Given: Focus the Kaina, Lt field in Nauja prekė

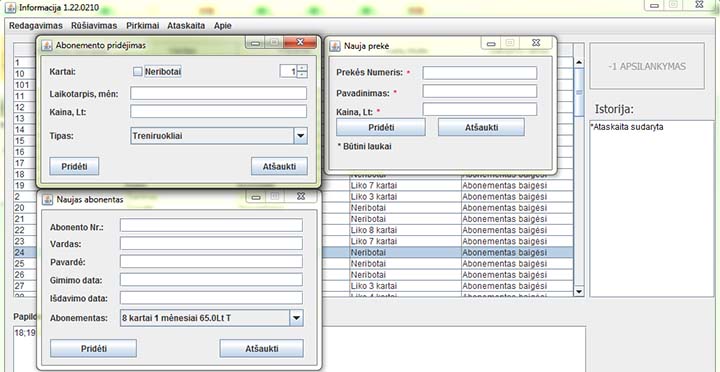Looking at the screenshot, I should pyautogui.click(x=480, y=109).
